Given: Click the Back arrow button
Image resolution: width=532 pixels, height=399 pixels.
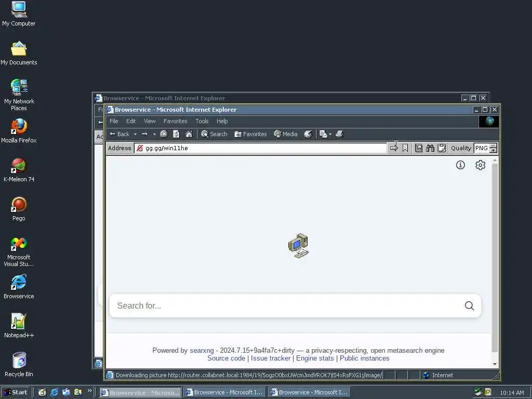Looking at the screenshot, I should (x=119, y=134).
